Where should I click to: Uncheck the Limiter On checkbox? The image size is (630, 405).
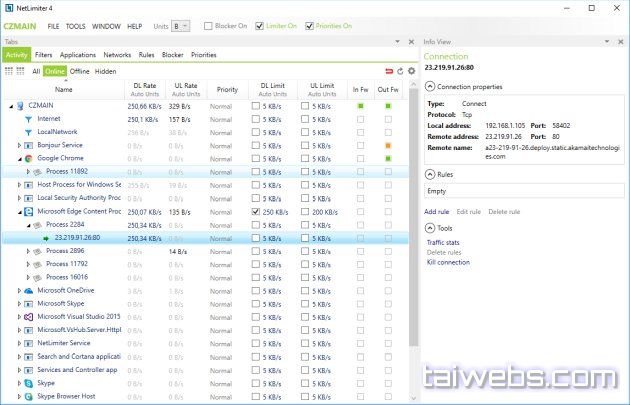point(260,25)
